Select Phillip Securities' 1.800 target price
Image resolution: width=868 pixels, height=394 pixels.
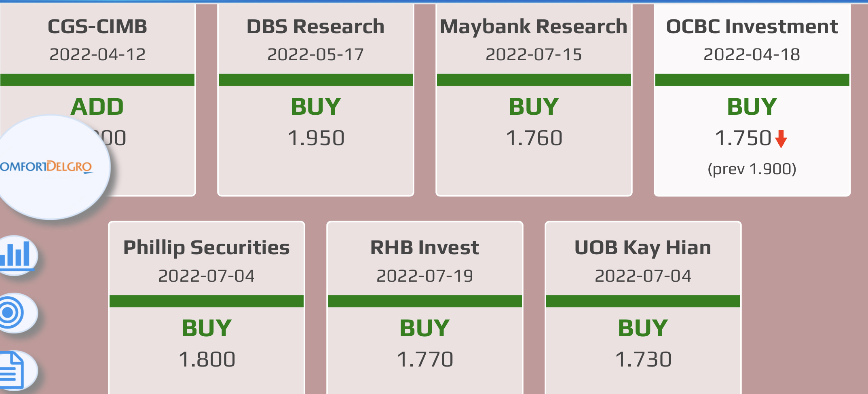pos(207,359)
